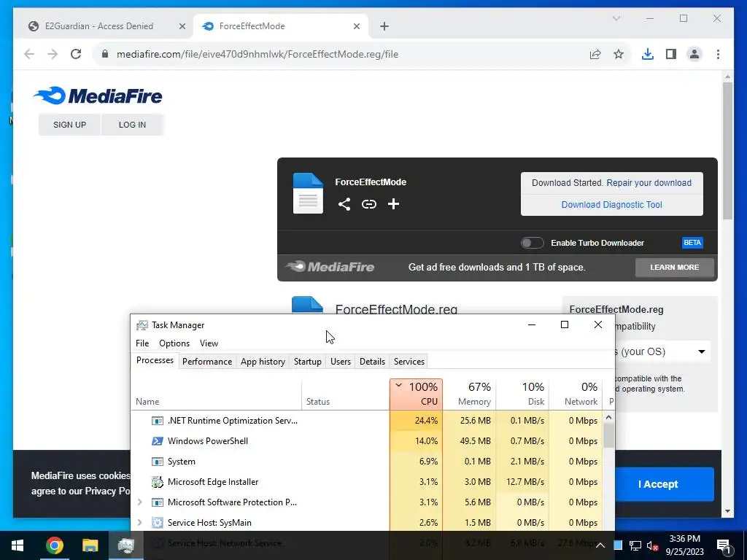Switch to the Details tab

coord(372,362)
